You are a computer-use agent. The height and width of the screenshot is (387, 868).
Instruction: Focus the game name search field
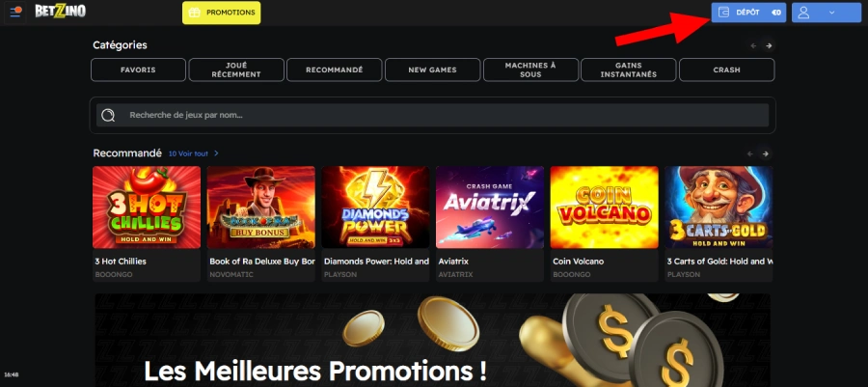click(432, 115)
